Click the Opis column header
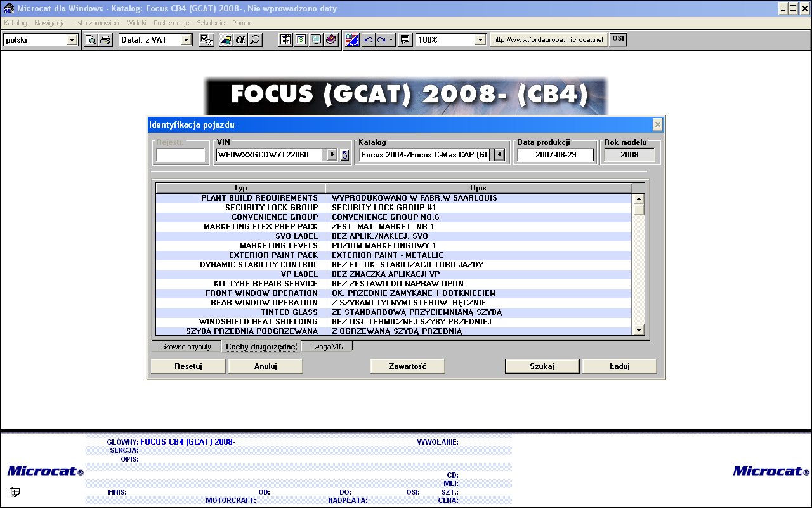This screenshot has width=812, height=508. pyautogui.click(x=478, y=188)
